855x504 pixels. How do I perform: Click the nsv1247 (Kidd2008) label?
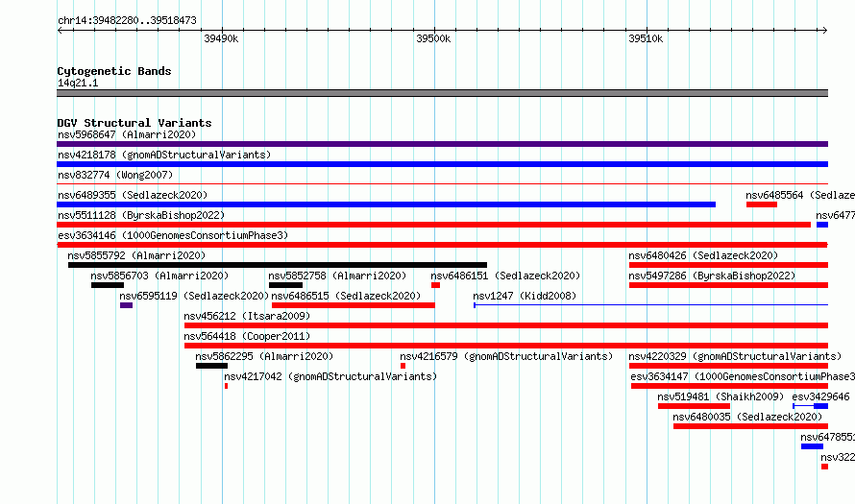(525, 296)
